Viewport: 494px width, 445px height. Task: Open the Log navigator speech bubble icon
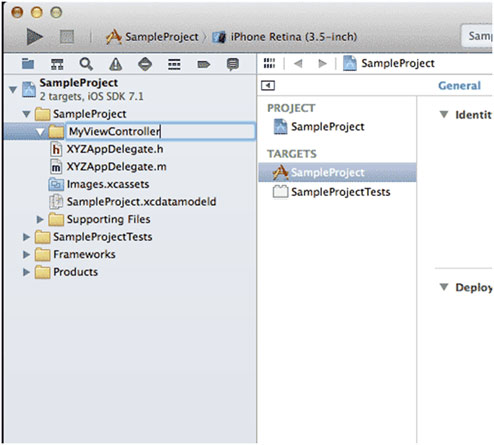(233, 64)
